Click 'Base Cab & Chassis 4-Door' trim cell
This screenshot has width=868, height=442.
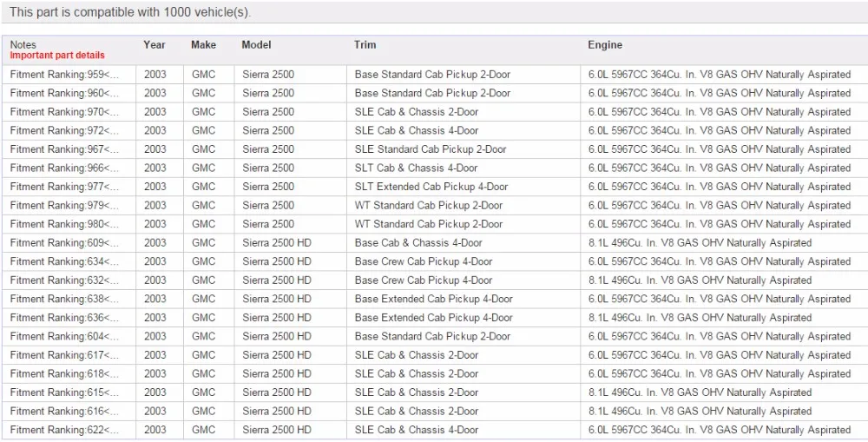(464, 243)
